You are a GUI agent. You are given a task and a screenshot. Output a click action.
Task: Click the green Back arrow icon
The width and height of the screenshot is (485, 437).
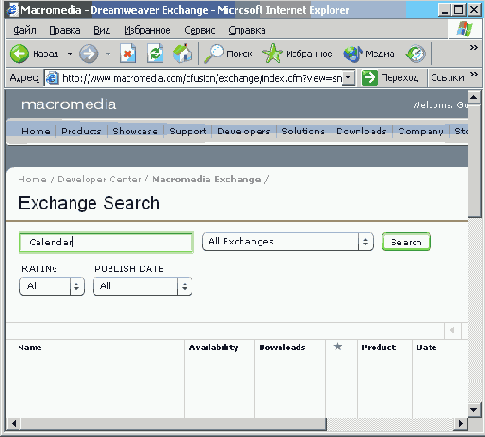tap(19, 53)
